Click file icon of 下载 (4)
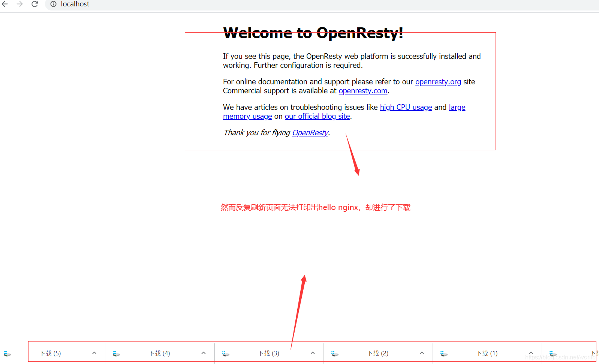This screenshot has height=364, width=599. tap(116, 354)
